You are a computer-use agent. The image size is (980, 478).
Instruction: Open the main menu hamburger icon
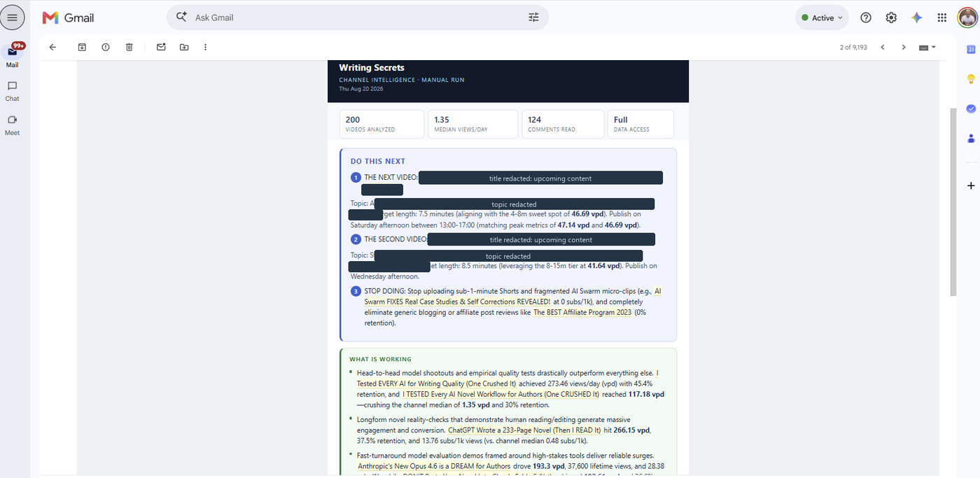coord(12,17)
